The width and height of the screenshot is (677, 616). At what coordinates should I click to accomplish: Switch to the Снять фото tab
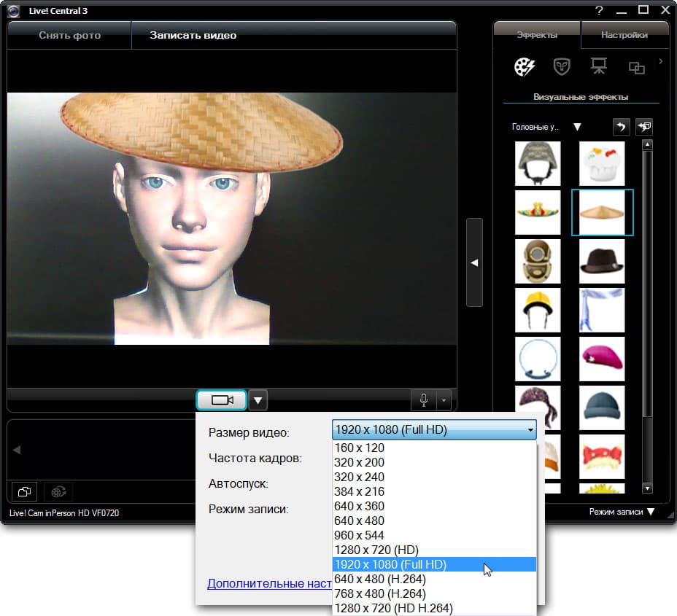point(69,35)
